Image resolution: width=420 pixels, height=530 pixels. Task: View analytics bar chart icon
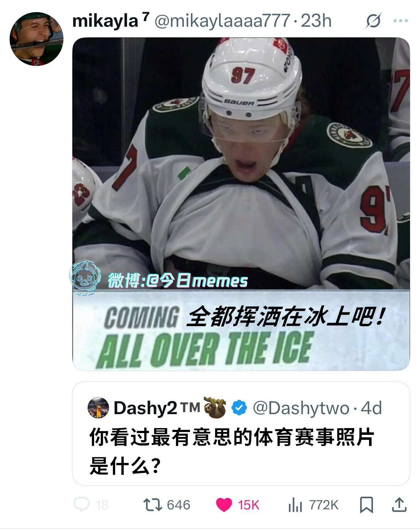(295, 505)
